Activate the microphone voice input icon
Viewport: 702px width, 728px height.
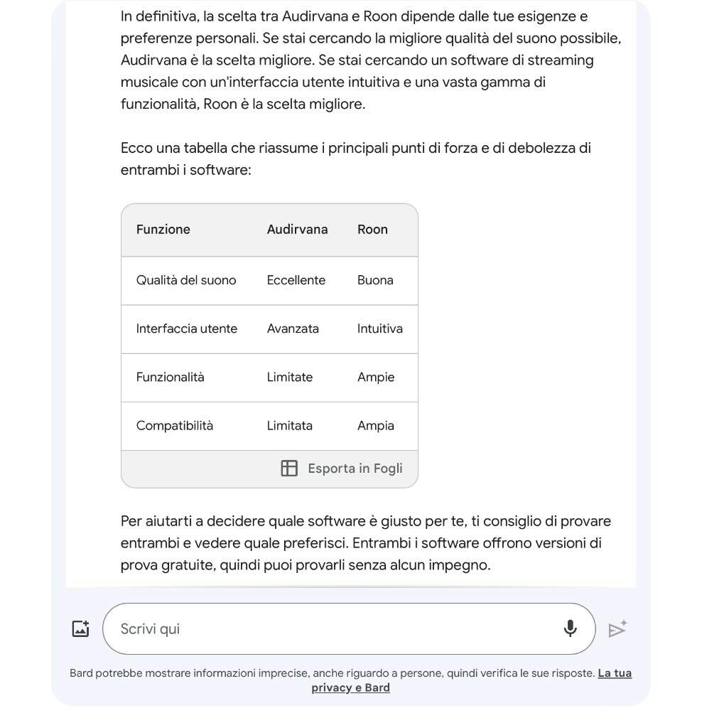coord(570,628)
